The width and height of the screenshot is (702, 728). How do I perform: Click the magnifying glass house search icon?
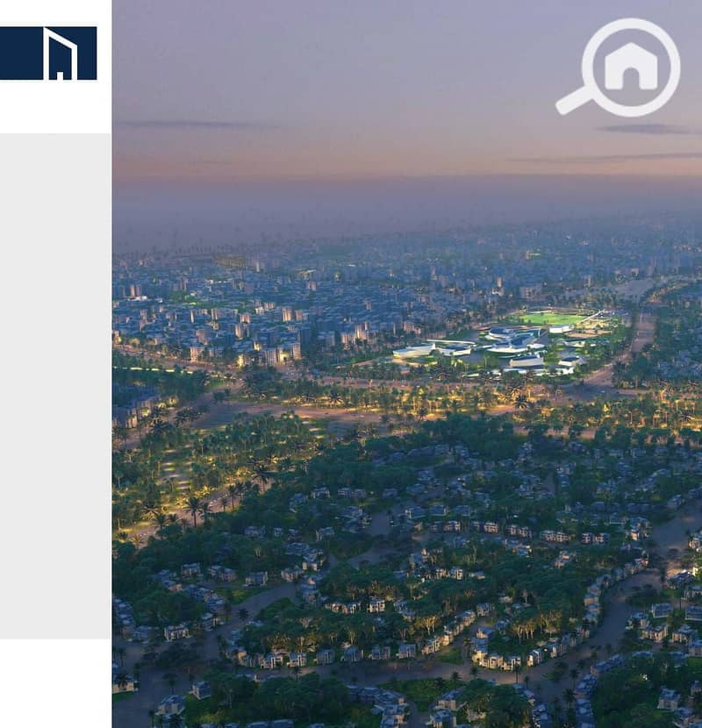[x=619, y=68]
